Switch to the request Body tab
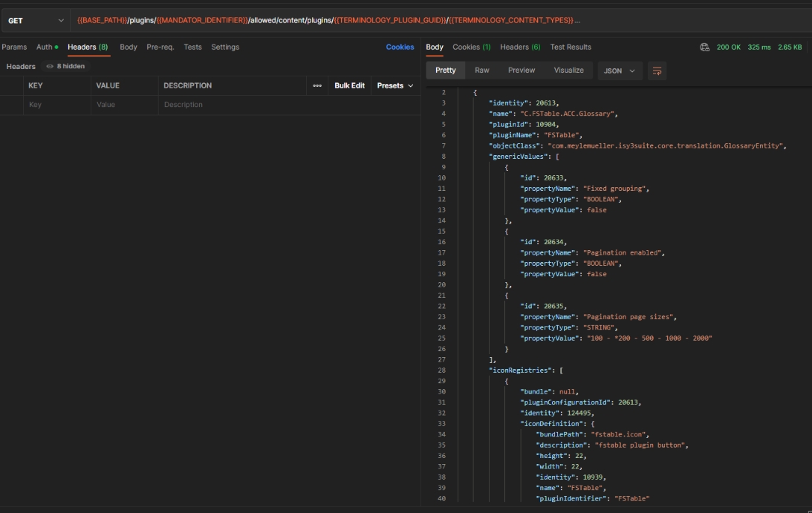Screen dimensions: 812x513 coord(129,47)
